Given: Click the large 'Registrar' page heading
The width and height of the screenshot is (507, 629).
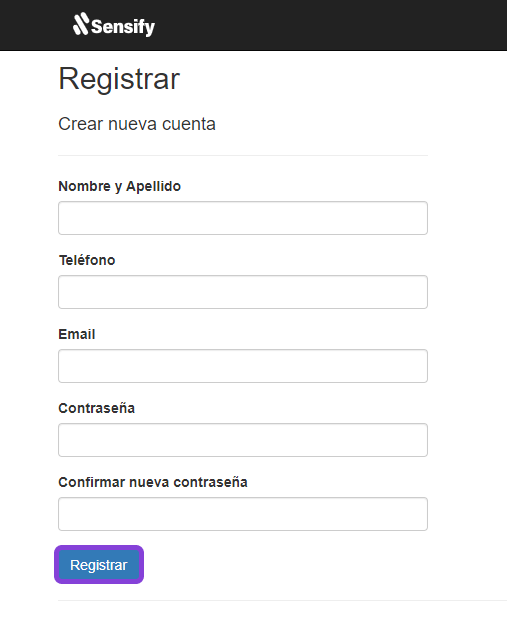Looking at the screenshot, I should (119, 79).
